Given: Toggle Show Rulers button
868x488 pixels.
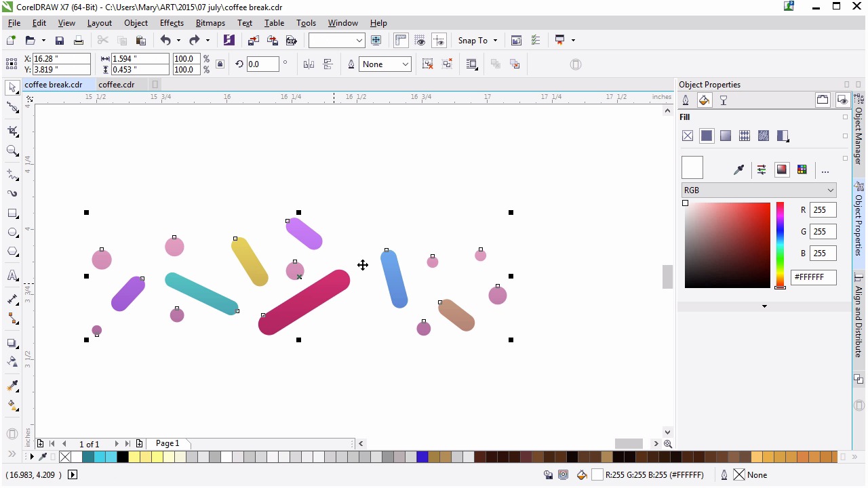Looking at the screenshot, I should pyautogui.click(x=401, y=41).
